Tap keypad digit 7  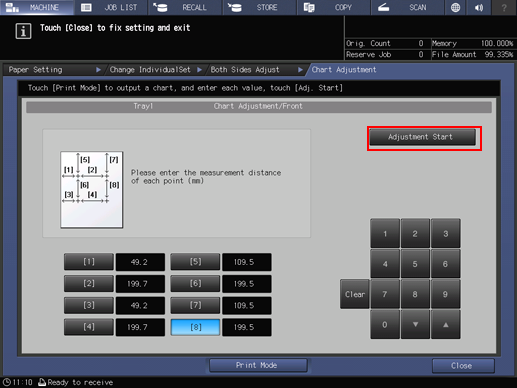coord(385,294)
